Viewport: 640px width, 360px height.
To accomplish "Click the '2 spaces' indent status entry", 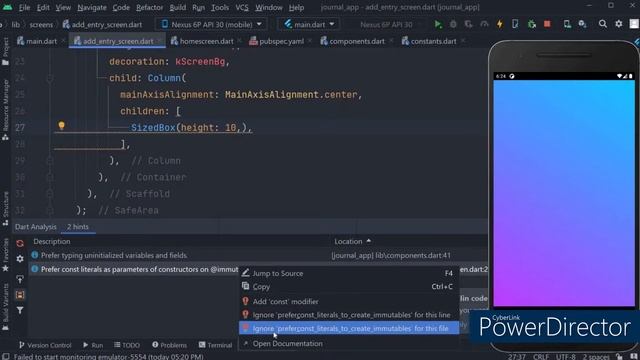I will coord(596,357).
